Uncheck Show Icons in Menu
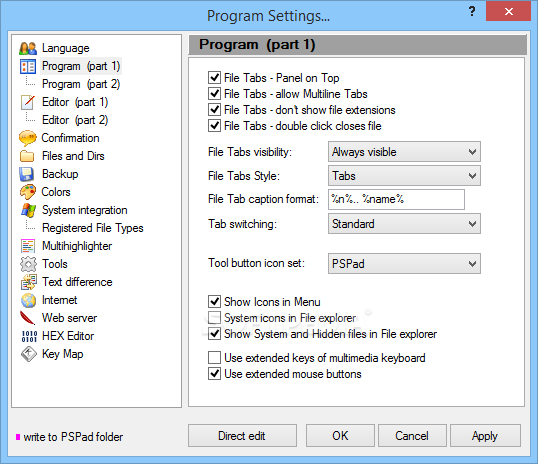This screenshot has width=538, height=464. (x=214, y=302)
